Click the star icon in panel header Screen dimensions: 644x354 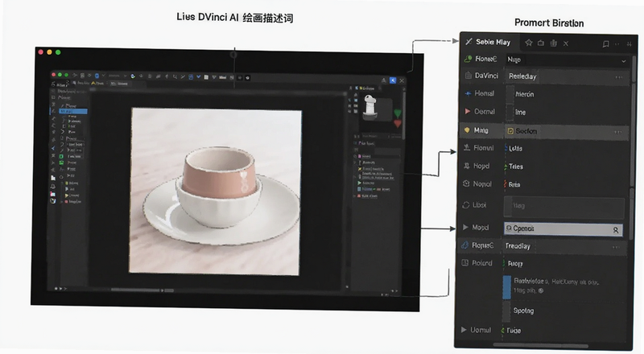click(x=529, y=43)
